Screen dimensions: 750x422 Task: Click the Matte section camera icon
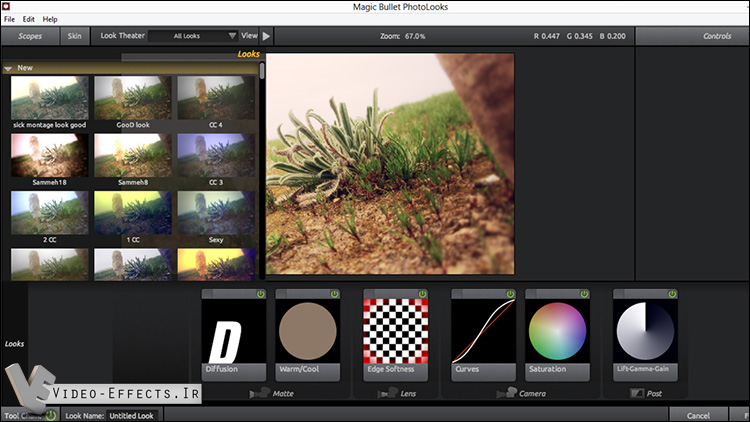260,393
